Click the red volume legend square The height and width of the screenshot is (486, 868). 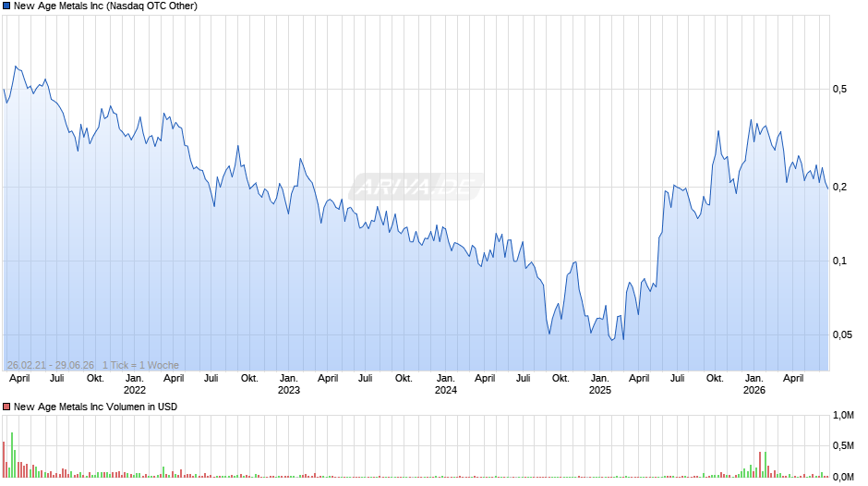6,407
